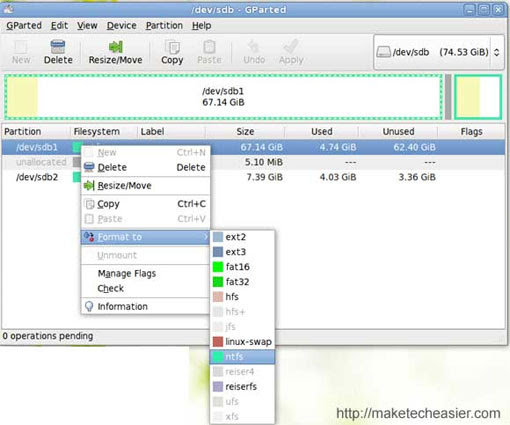Choose Unmount from context menu

(145, 255)
